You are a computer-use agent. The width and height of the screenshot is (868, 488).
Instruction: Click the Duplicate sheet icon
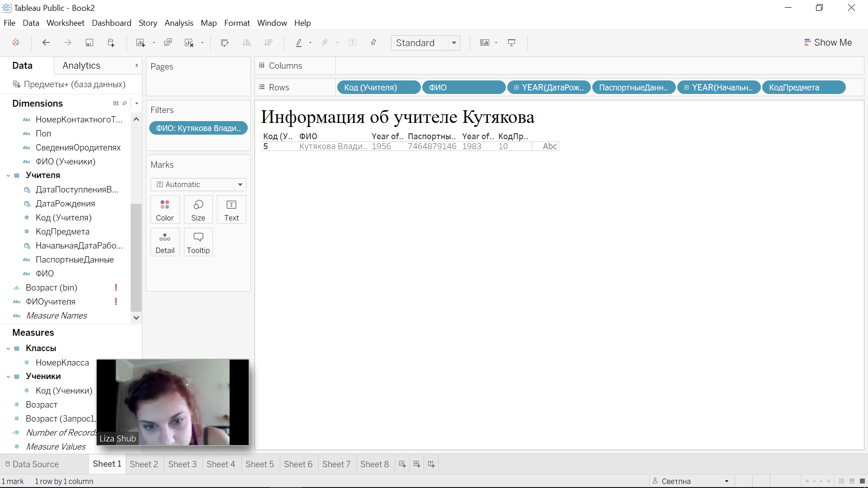pyautogui.click(x=168, y=42)
